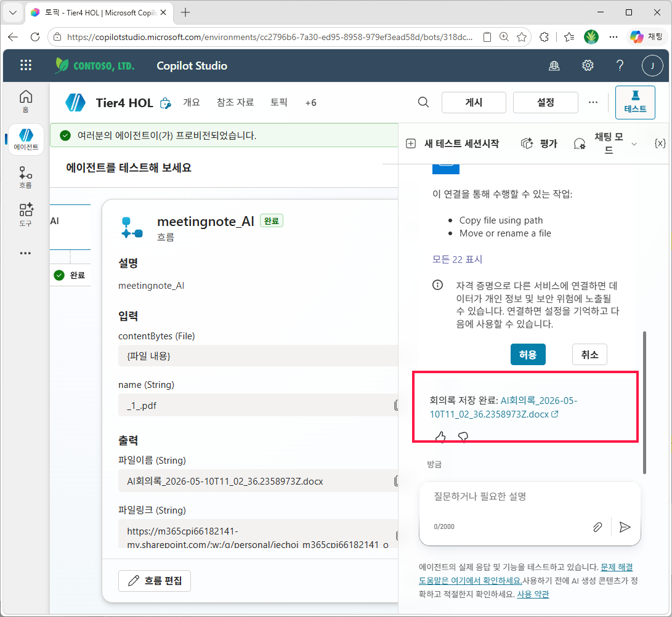Click the 모든 22 표시 link
Screen dimensions: 672x617
tap(457, 260)
